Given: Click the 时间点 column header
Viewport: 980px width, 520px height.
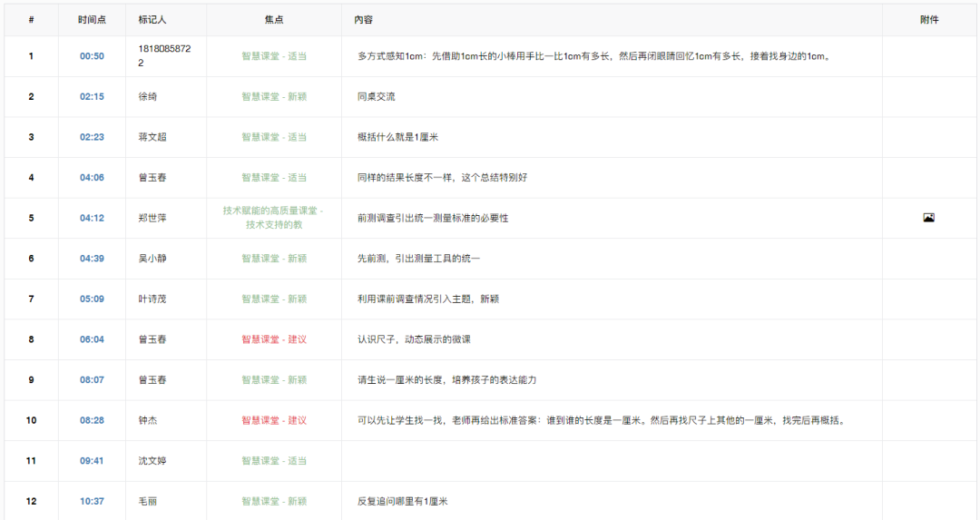Looking at the screenshot, I should 92,19.
